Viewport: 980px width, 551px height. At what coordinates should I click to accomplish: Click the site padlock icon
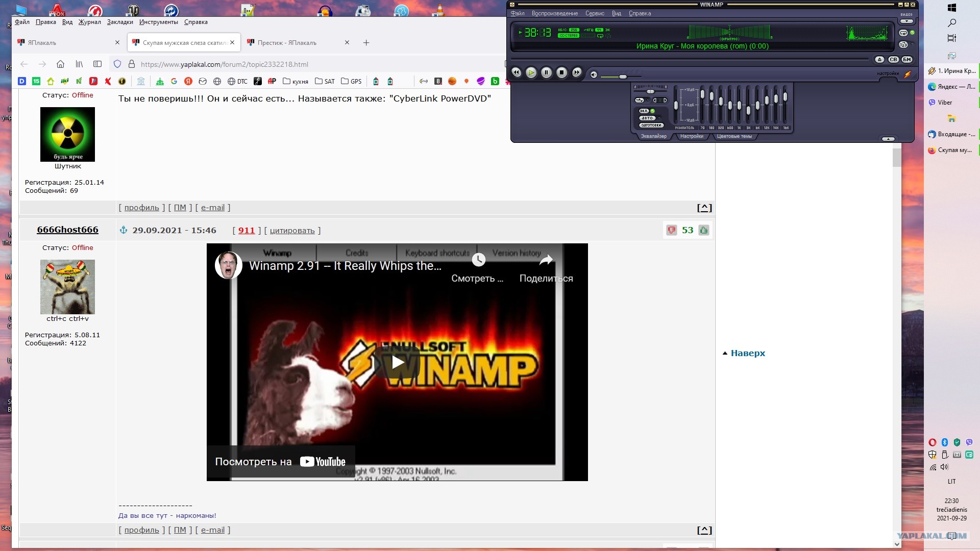pos(132,64)
